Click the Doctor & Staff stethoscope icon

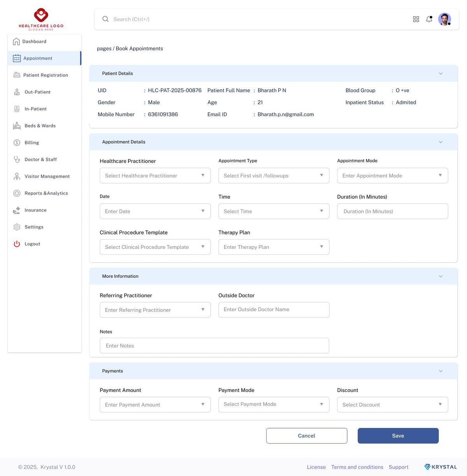click(x=17, y=159)
